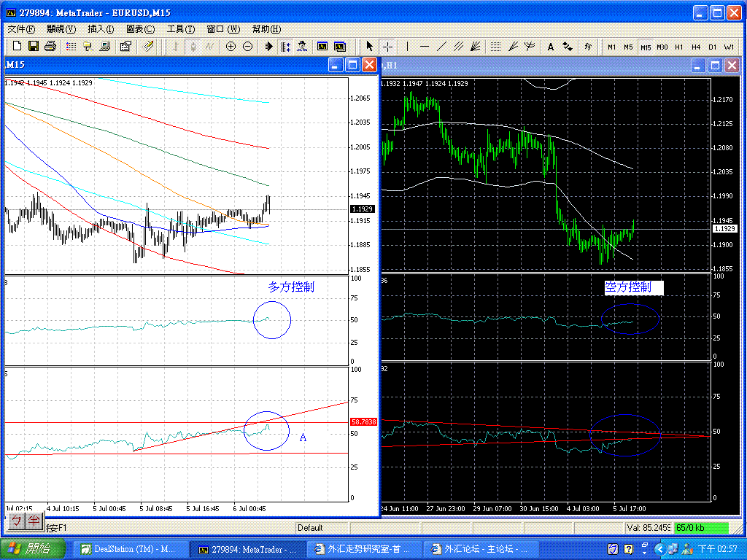This screenshot has height=560, width=747.
Task: Switch timeframe to M30
Action: pyautogui.click(x=662, y=47)
